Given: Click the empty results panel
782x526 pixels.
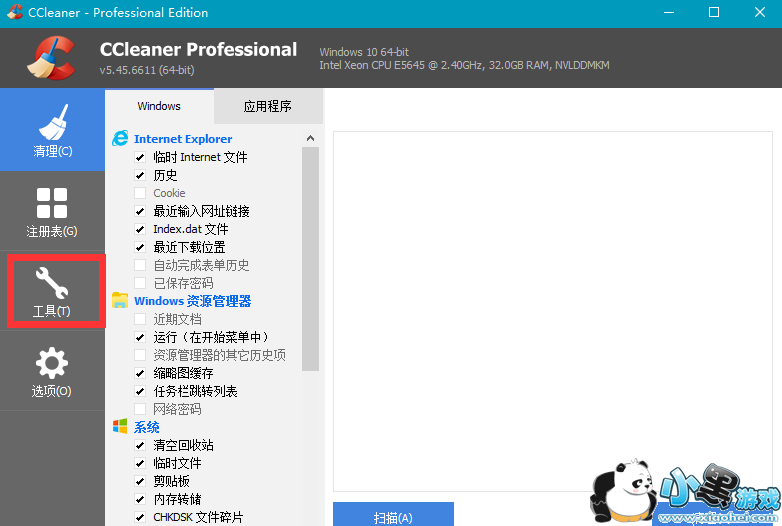Looking at the screenshot, I should [553, 311].
